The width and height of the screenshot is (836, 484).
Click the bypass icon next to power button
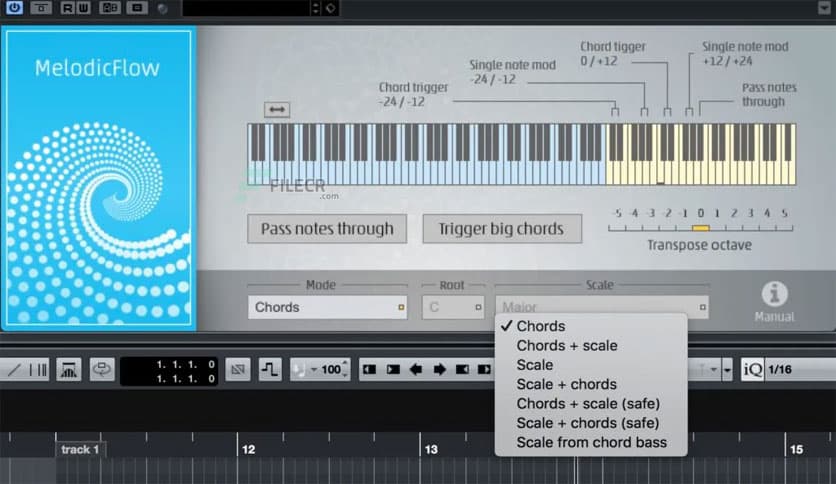pos(41,7)
